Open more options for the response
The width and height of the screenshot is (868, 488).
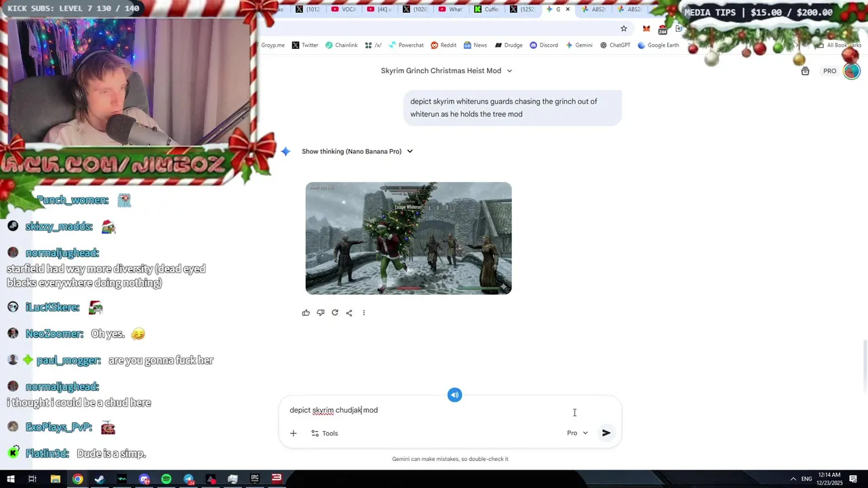point(363,312)
